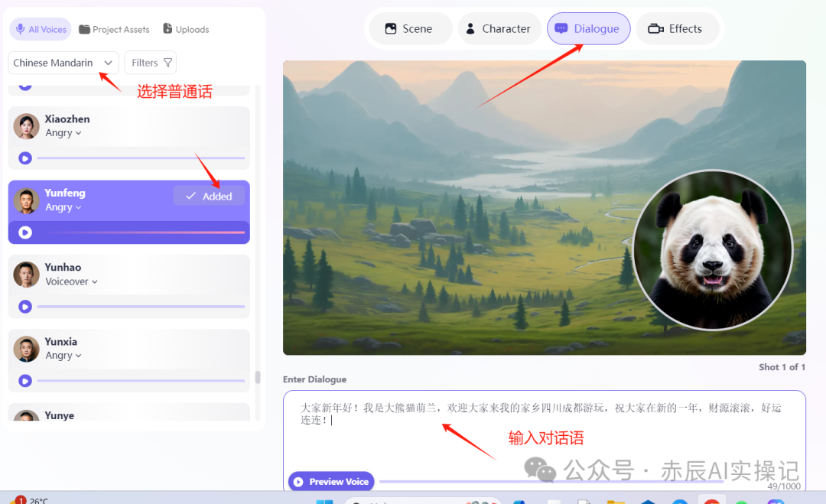This screenshot has height=504, width=826.
Task: Select the Xiaozhen voice name
Action: [x=67, y=119]
